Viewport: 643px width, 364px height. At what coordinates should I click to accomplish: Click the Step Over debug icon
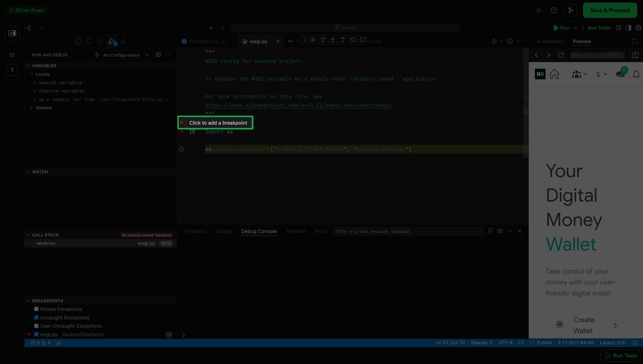coord(323,40)
